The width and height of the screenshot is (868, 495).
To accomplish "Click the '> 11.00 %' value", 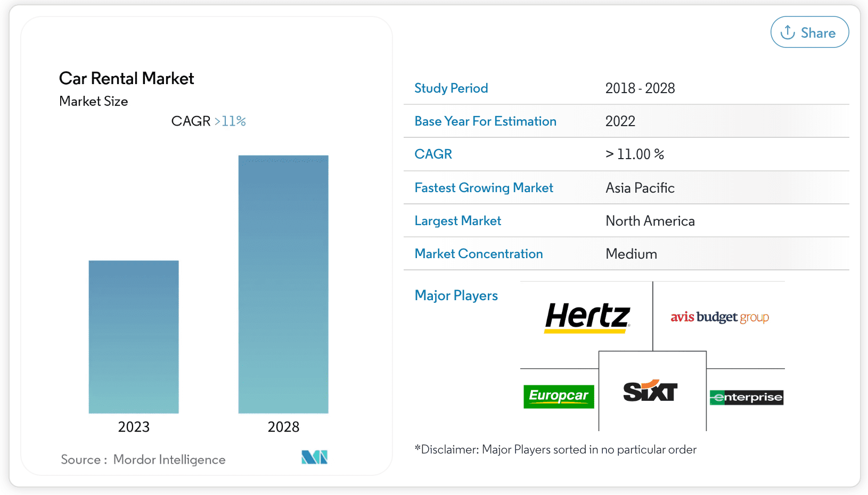I will click(x=635, y=154).
